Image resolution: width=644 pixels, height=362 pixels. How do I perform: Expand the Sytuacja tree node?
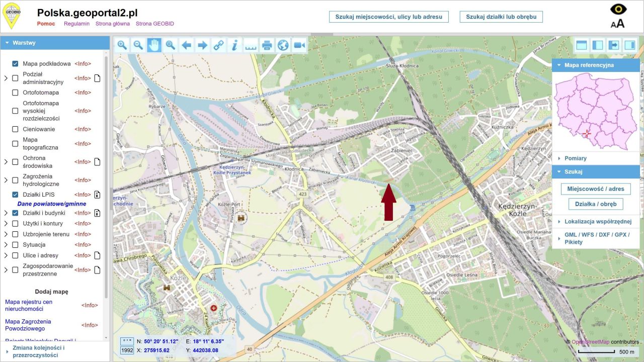[x=6, y=245]
